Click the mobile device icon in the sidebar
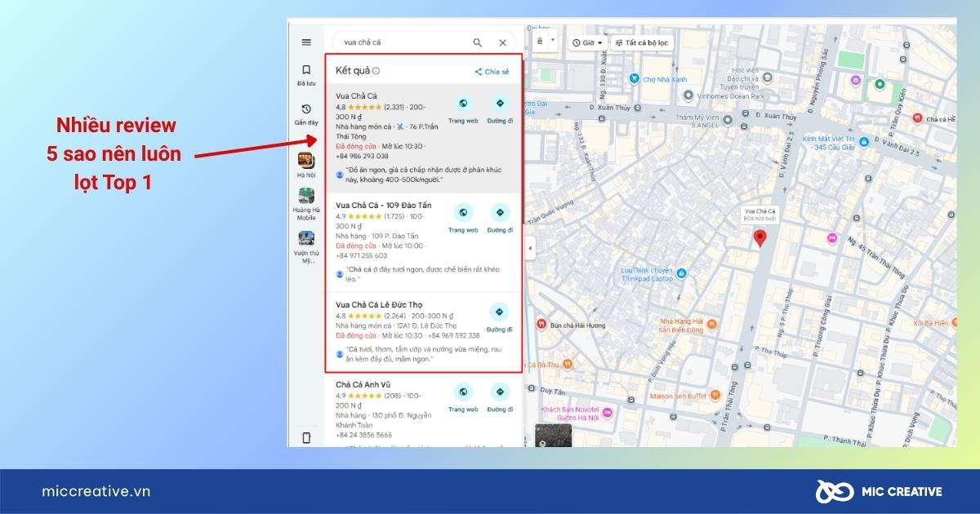Viewport: 980px width, 514px height. tap(306, 438)
